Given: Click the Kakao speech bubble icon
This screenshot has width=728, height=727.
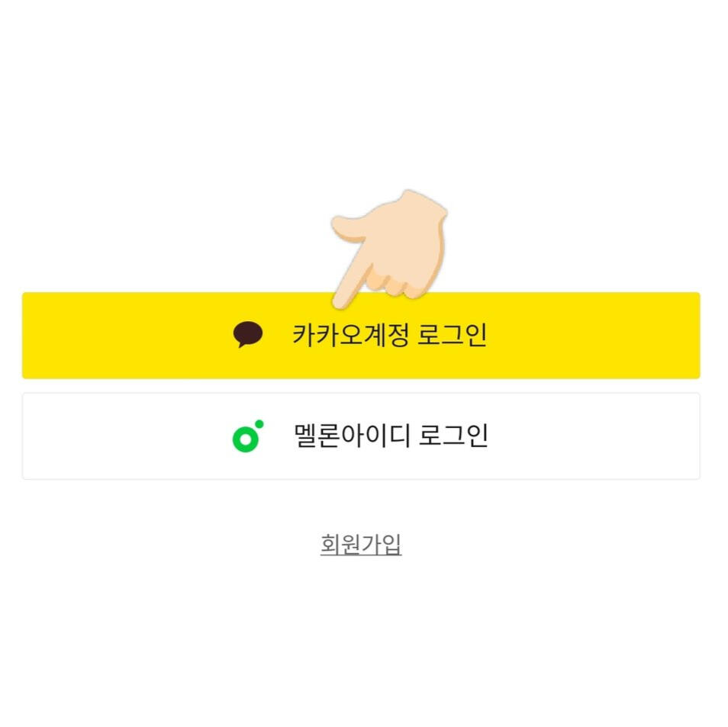Looking at the screenshot, I should tap(248, 335).
